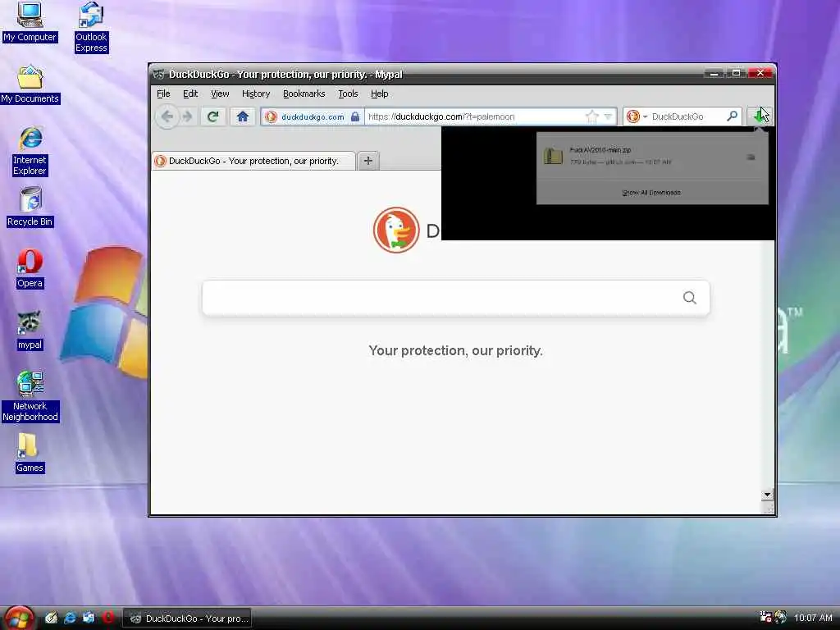Reload the current page
Screen dimensions: 840x630
[212, 116]
